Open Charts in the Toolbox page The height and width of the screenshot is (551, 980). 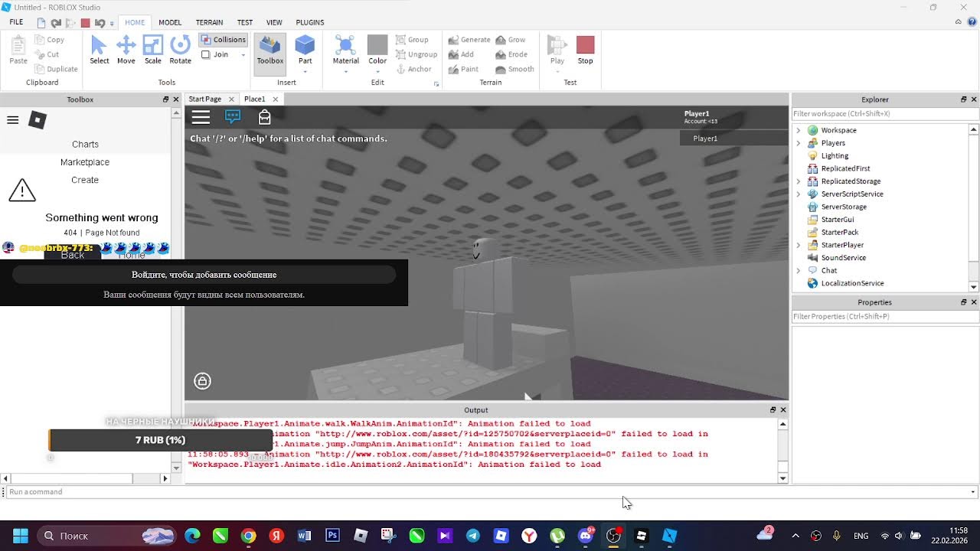pyautogui.click(x=85, y=144)
